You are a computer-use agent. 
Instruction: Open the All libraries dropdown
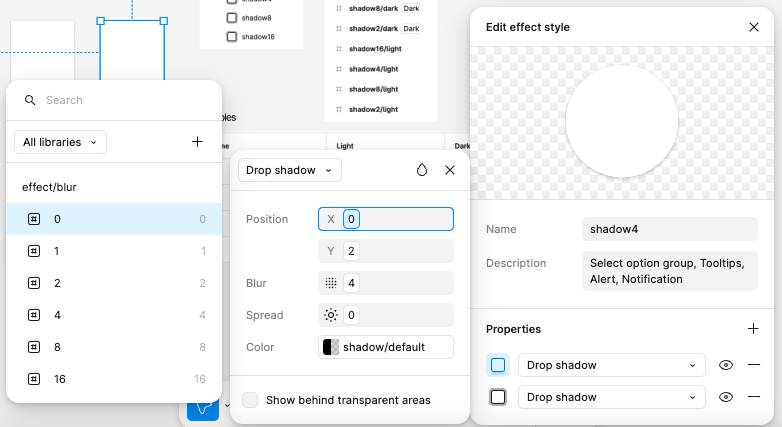60,142
